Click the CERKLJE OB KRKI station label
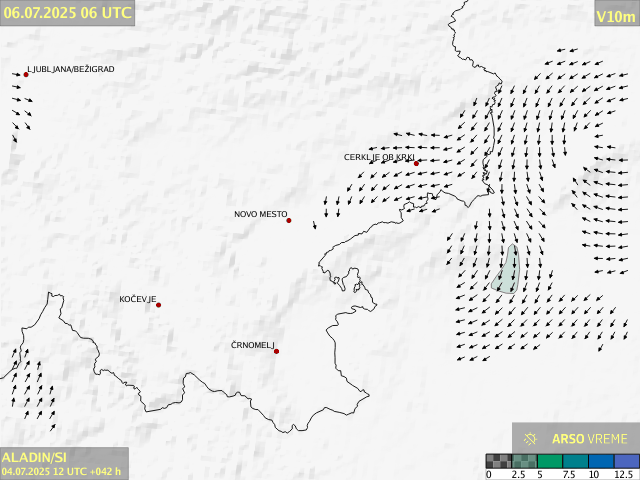The height and width of the screenshot is (480, 640). [379, 158]
